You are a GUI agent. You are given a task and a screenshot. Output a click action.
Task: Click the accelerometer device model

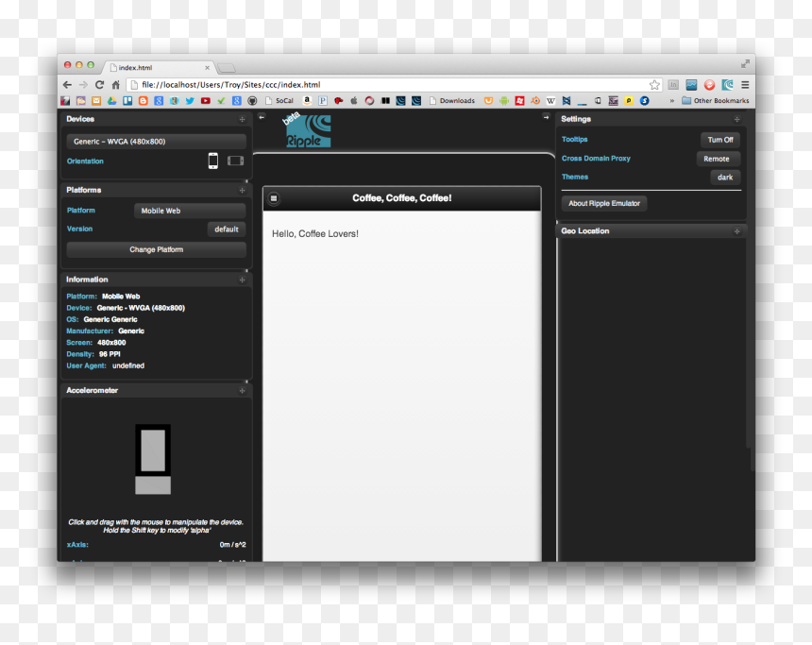(x=153, y=459)
